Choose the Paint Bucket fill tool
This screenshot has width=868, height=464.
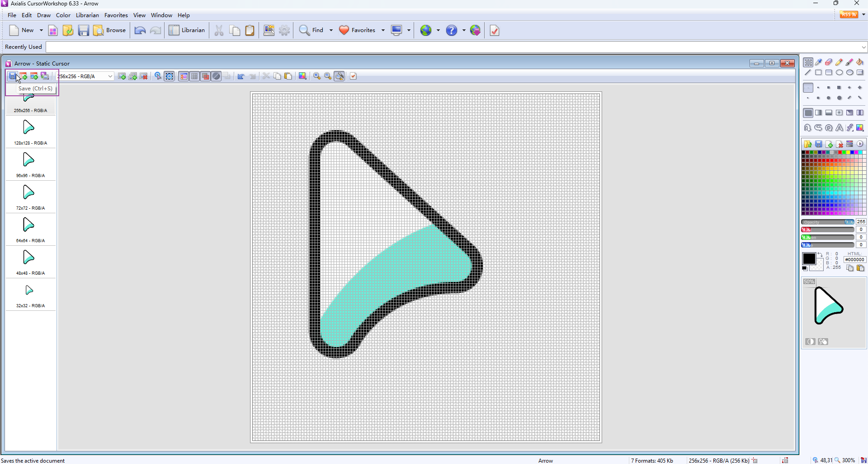click(x=860, y=62)
